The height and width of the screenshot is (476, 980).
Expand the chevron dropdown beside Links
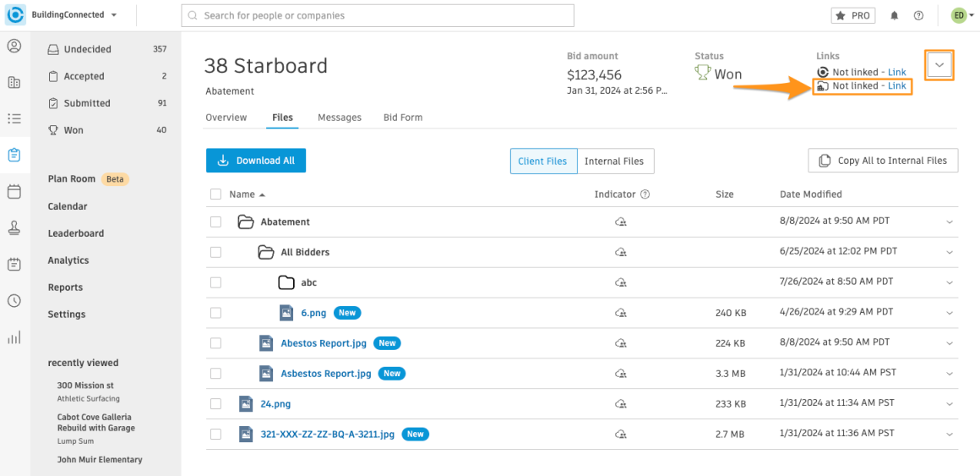click(x=939, y=65)
